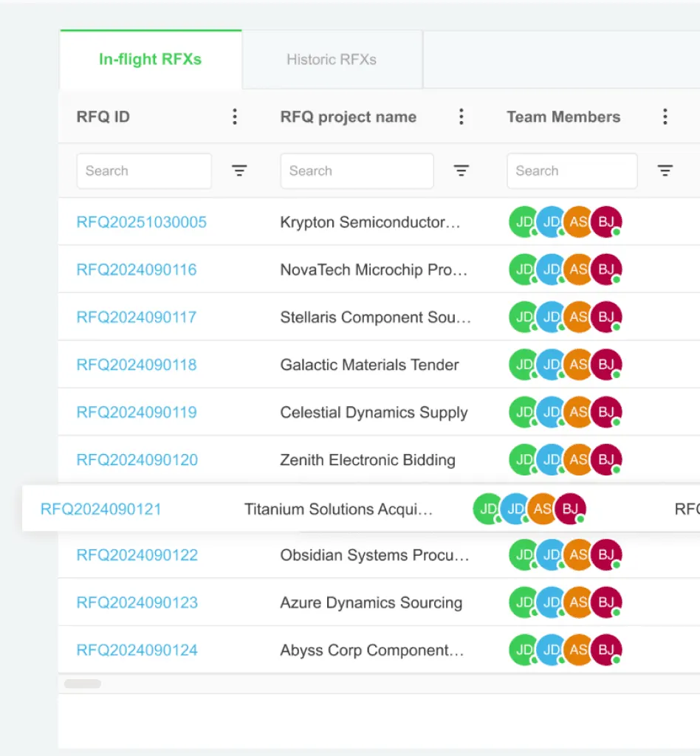Click green JD avatar in NovaTech Microchip row

(x=524, y=269)
